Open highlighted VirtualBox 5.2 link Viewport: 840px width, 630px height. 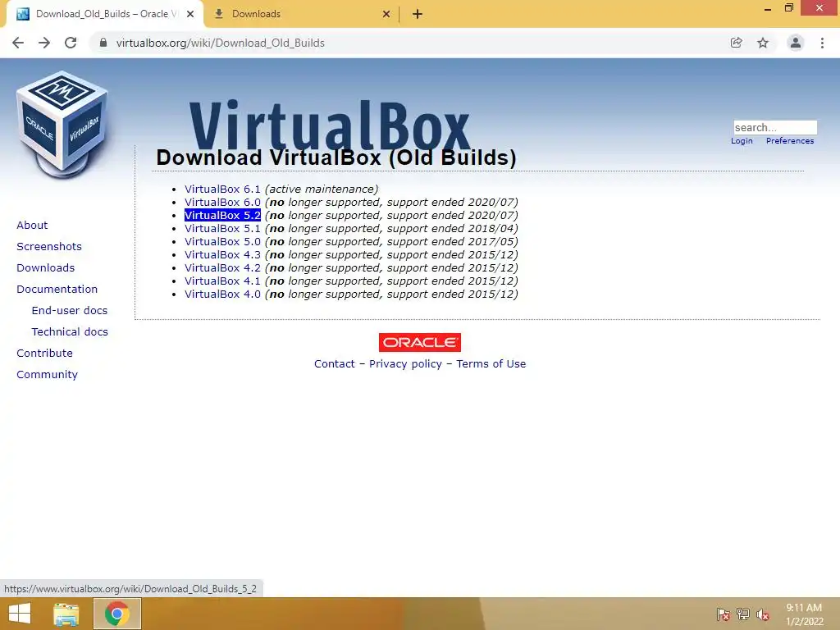point(222,216)
